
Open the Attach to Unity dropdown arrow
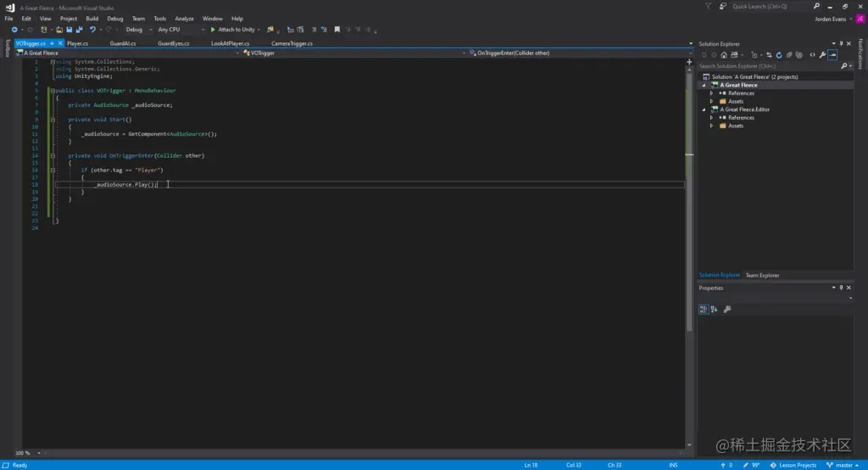tap(259, 30)
